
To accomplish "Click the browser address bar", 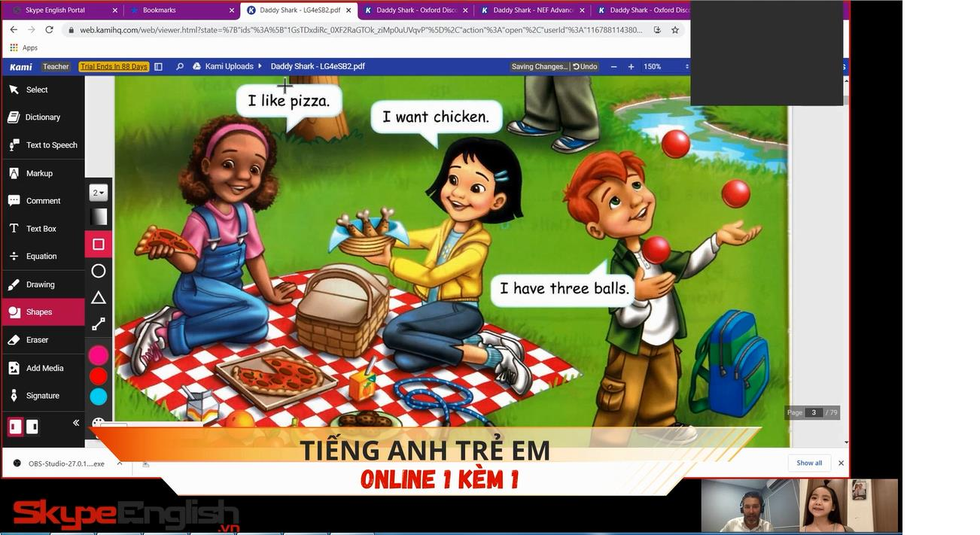I will point(360,30).
